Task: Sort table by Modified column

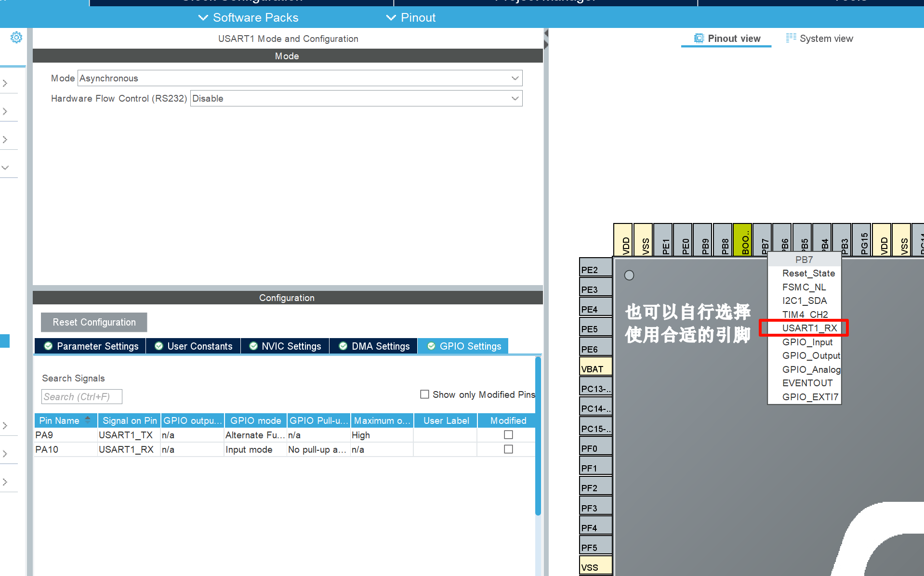Action: [x=508, y=420]
